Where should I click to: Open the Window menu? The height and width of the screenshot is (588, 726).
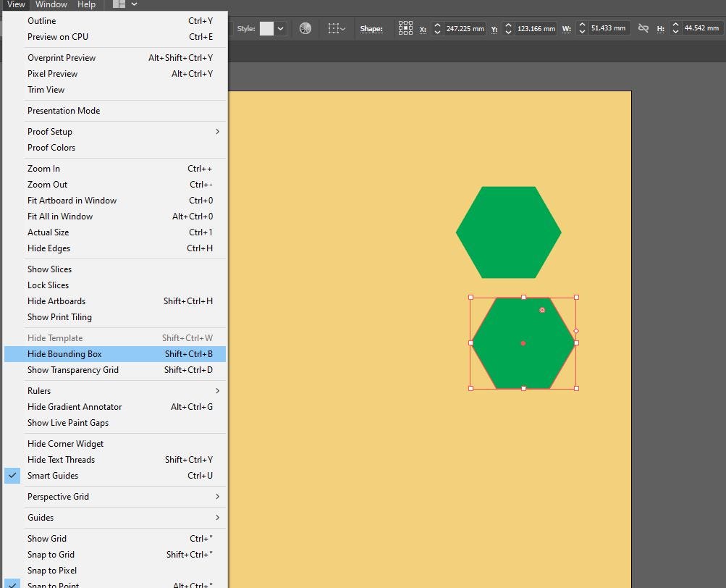point(51,4)
